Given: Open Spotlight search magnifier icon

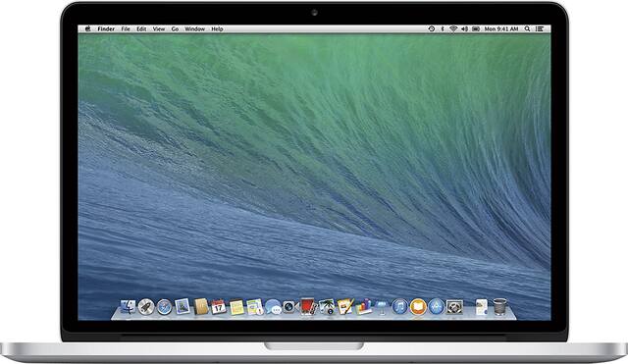Looking at the screenshot, I should 528,28.
